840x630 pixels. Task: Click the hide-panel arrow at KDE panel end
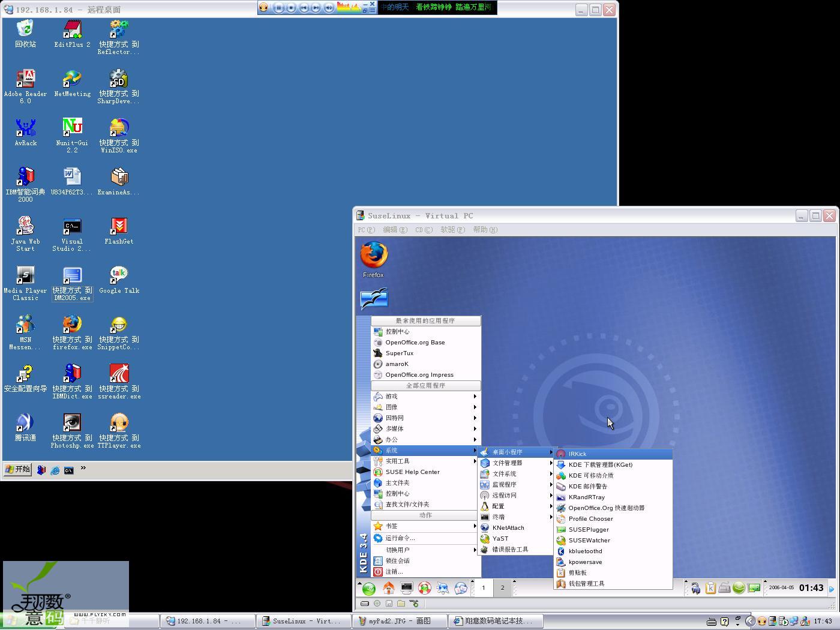832,589
